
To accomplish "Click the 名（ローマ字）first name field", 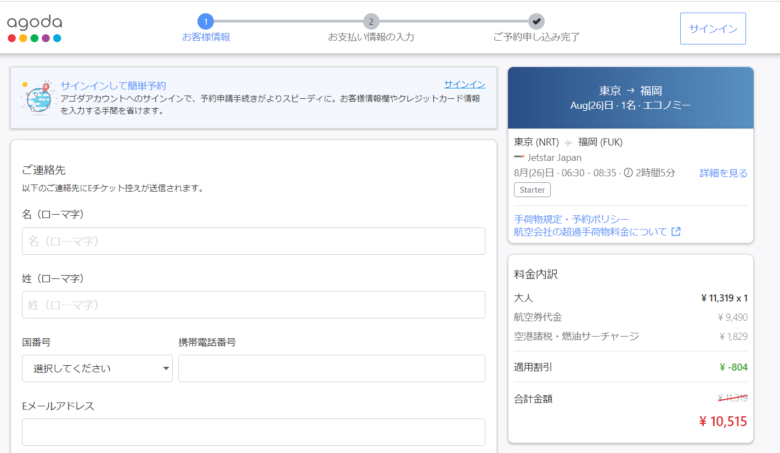I will click(253, 241).
